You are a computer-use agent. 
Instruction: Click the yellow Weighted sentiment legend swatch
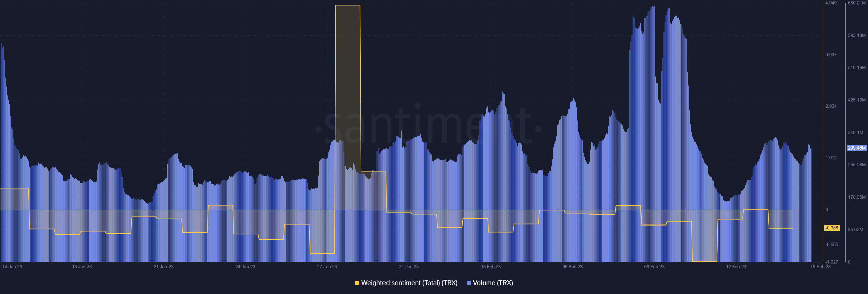pos(357,283)
